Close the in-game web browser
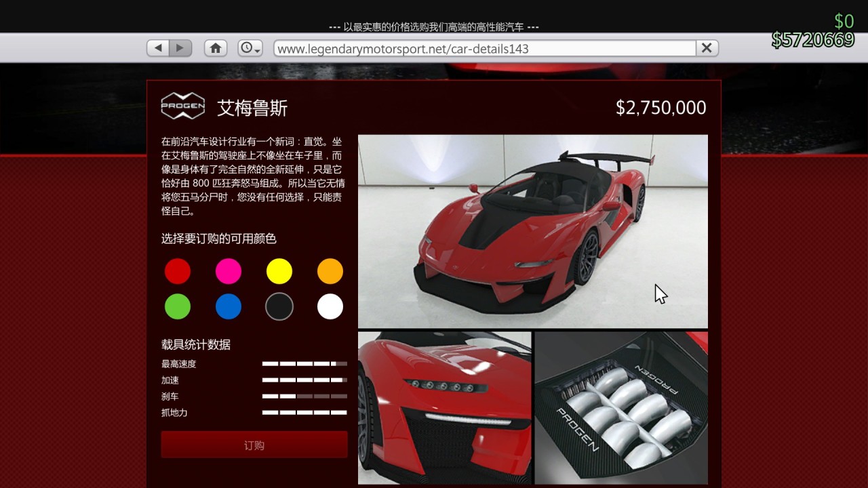The image size is (868, 488). pyautogui.click(x=707, y=48)
